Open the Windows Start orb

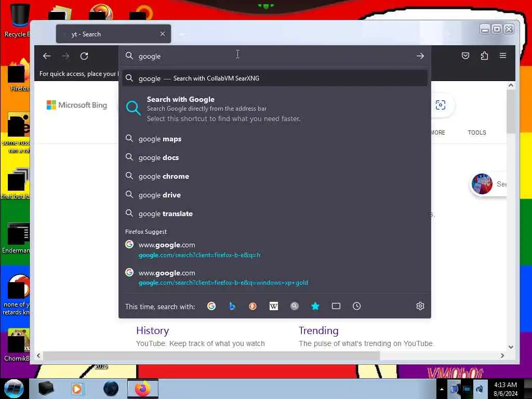pyautogui.click(x=14, y=389)
